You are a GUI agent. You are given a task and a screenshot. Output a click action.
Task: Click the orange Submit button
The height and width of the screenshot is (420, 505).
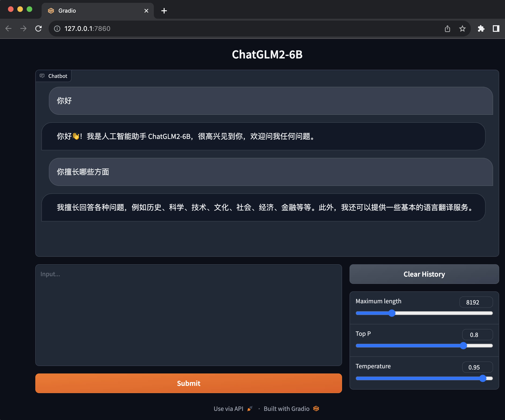click(188, 383)
